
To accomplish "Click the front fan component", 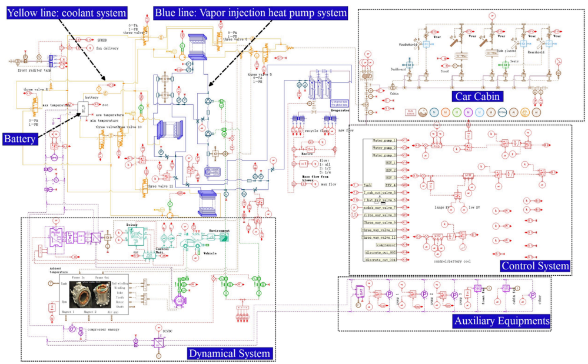I will click(x=478, y=288).
